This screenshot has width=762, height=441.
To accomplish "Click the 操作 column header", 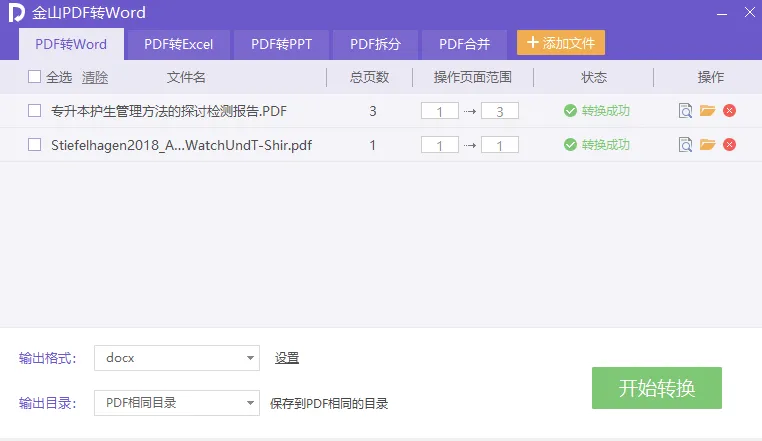I will 710,77.
